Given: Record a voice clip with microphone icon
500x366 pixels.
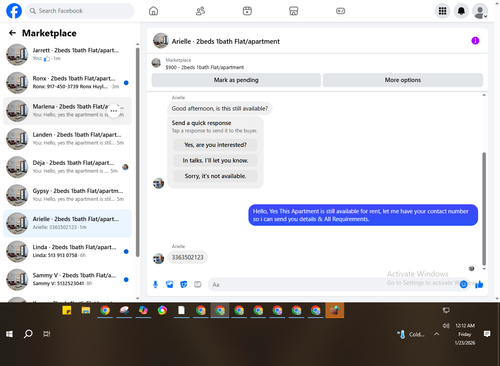Looking at the screenshot, I should [x=155, y=284].
